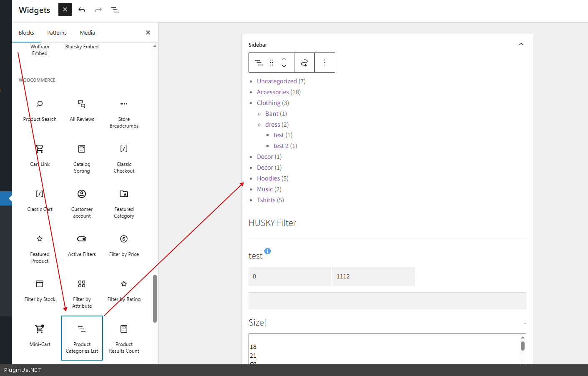Add the Active Filters block

(x=82, y=246)
